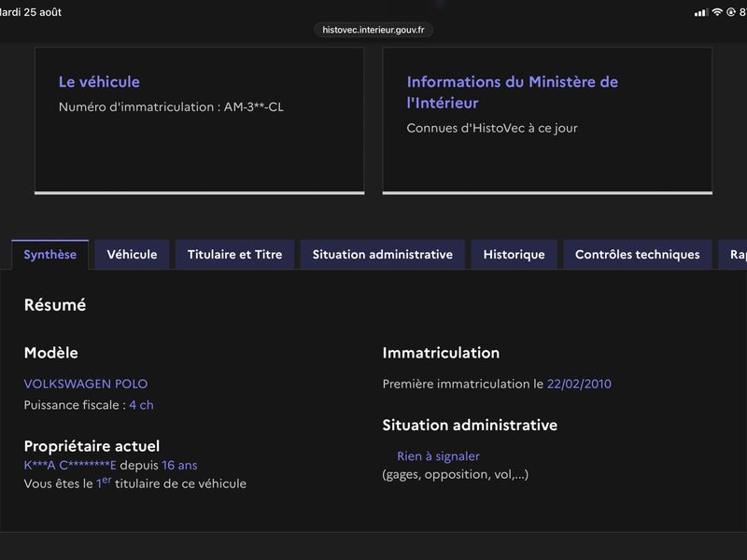Click the '16 ans' ownership duration
The height and width of the screenshot is (560, 747).
click(x=179, y=465)
